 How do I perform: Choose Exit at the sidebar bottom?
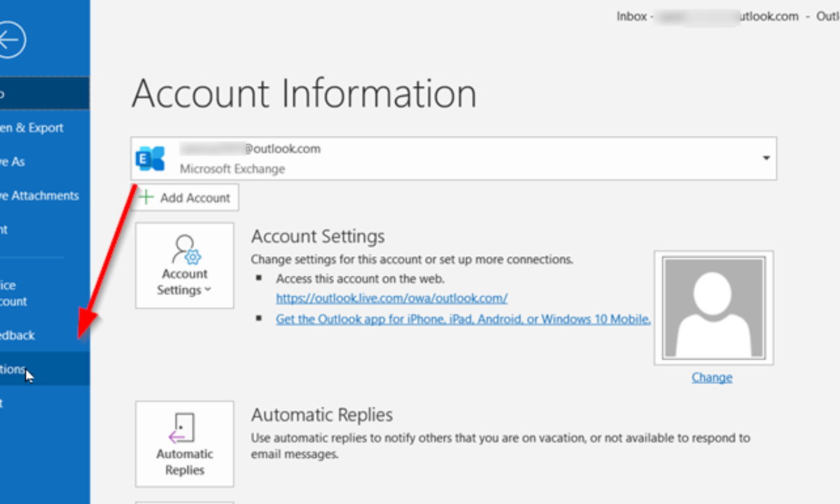(6, 403)
